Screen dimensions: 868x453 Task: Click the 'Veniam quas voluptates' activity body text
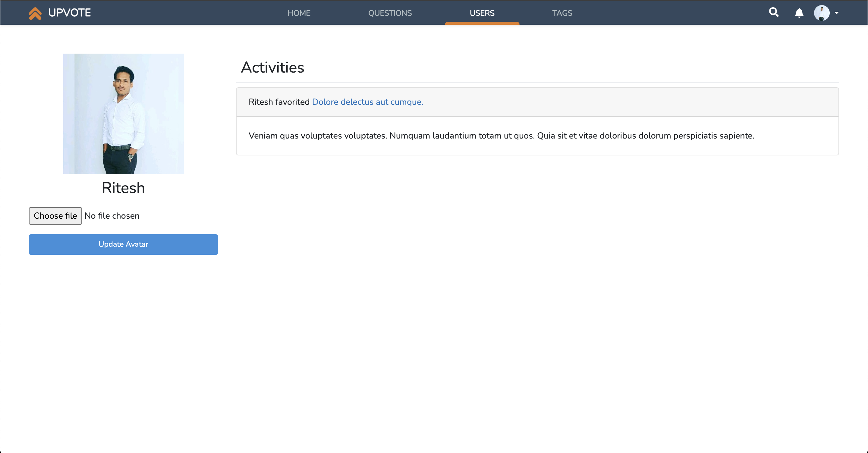(x=501, y=136)
